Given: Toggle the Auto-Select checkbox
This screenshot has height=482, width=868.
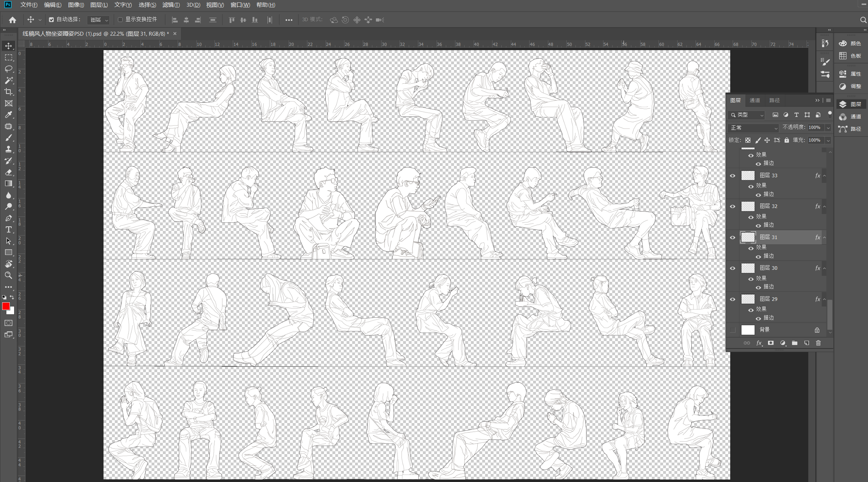Looking at the screenshot, I should click(51, 20).
